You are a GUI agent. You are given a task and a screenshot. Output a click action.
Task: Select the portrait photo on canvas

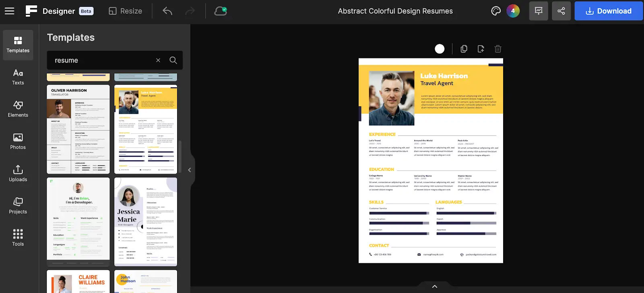[392, 98]
